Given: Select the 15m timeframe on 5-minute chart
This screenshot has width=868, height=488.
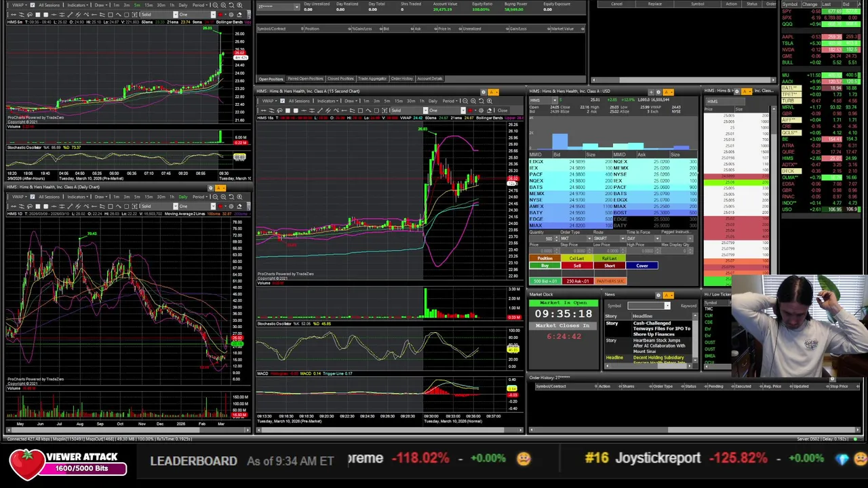Looking at the screenshot, I should coord(149,5).
